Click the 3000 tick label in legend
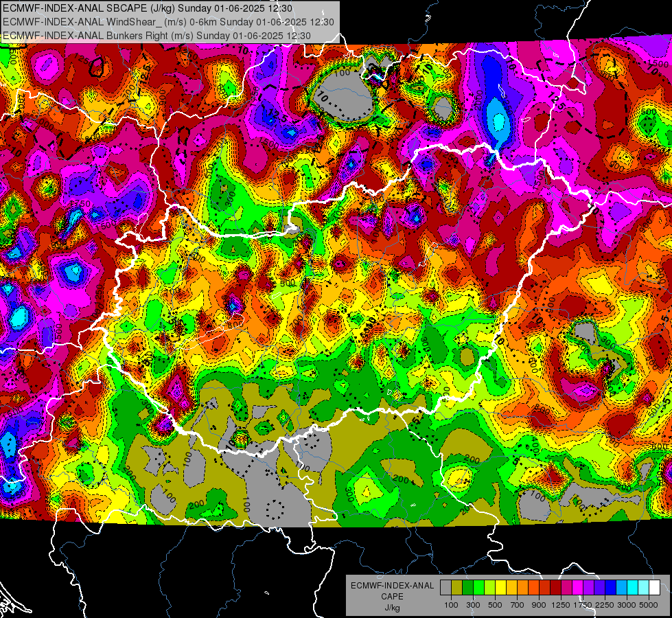This screenshot has width=672, height=618. tap(627, 605)
